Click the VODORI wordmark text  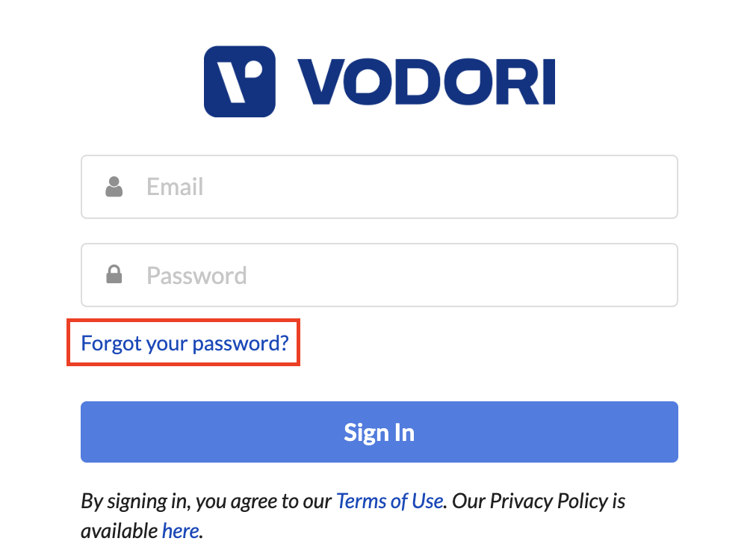point(425,81)
